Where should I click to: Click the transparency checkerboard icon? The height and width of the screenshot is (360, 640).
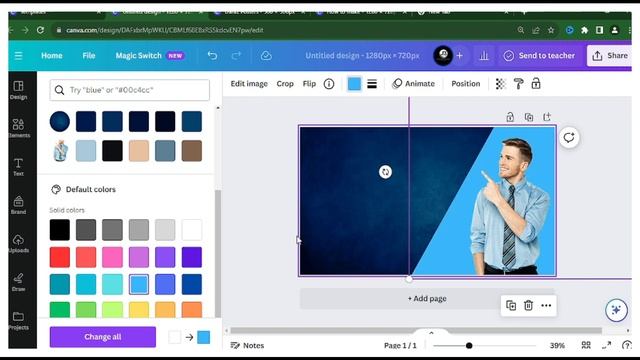[500, 84]
